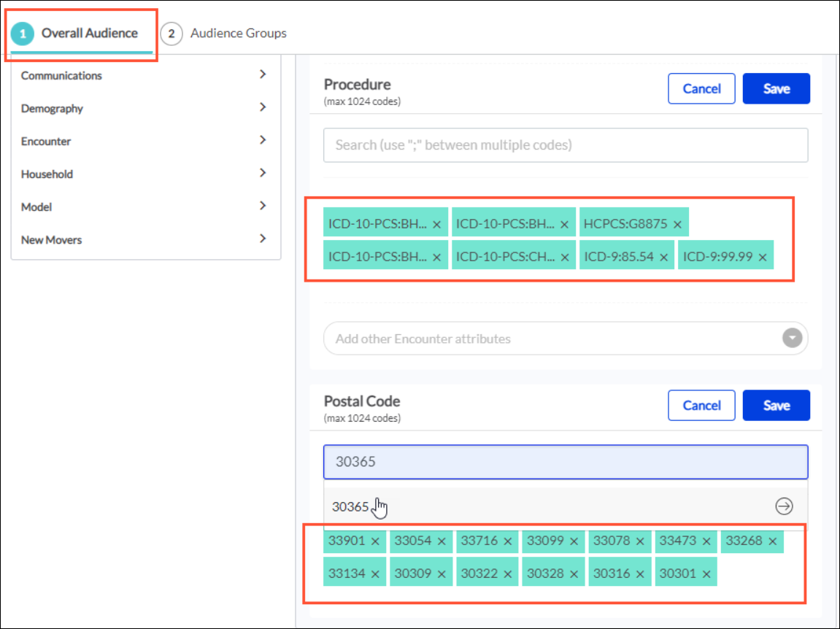This screenshot has height=629, width=840.
Task: Switch to the Audience Groups tab
Action: pyautogui.click(x=224, y=34)
